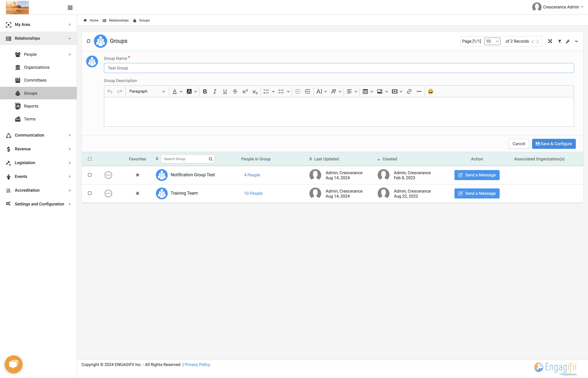Undo last edit in description

(110, 91)
